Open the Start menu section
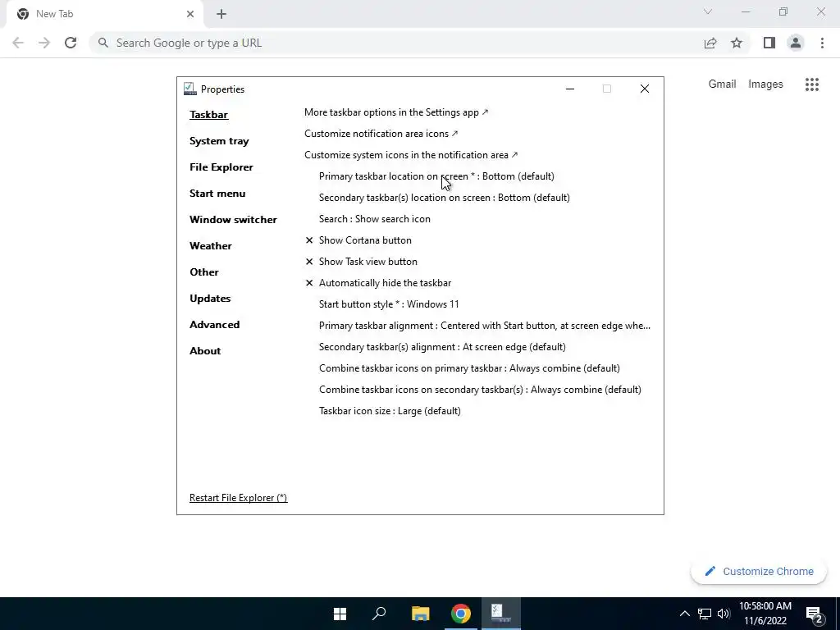 pyautogui.click(x=217, y=194)
